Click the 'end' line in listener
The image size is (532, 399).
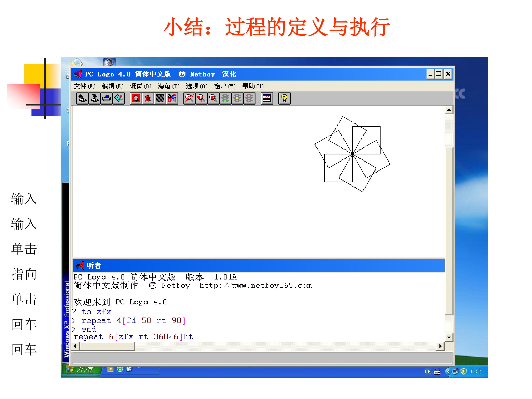coord(88,329)
